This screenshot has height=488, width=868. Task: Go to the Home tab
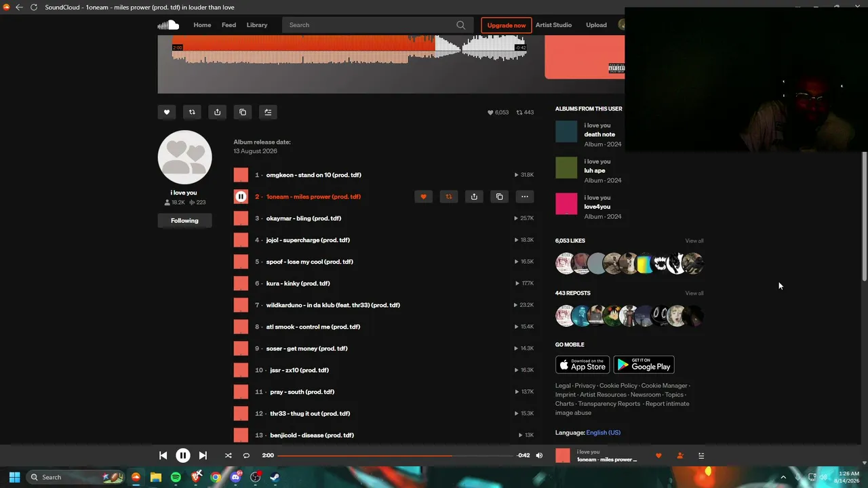pyautogui.click(x=202, y=25)
